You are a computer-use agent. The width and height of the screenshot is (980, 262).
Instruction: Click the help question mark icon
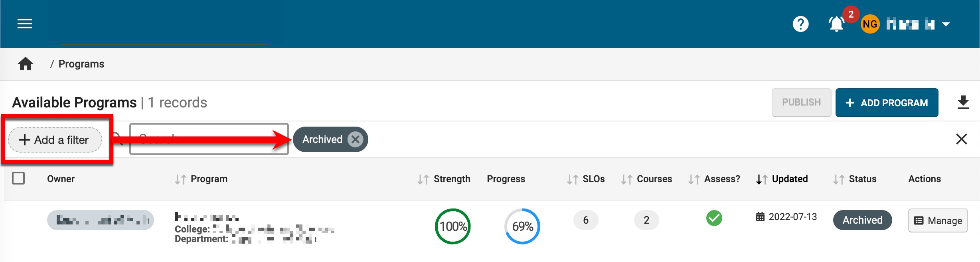point(800,24)
